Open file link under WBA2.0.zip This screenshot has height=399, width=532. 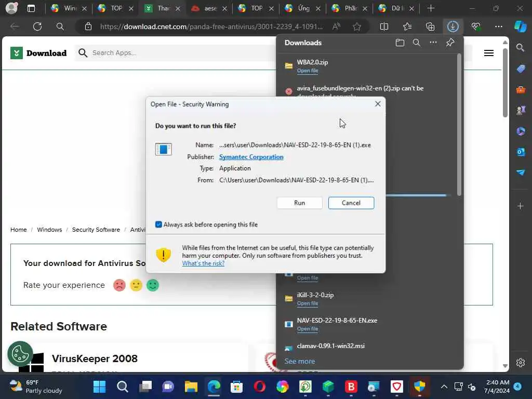pyautogui.click(x=308, y=71)
